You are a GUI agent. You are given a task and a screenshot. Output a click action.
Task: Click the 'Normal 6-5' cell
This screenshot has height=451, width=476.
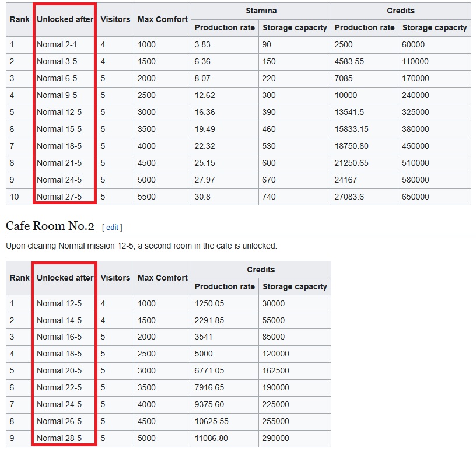[57, 78]
